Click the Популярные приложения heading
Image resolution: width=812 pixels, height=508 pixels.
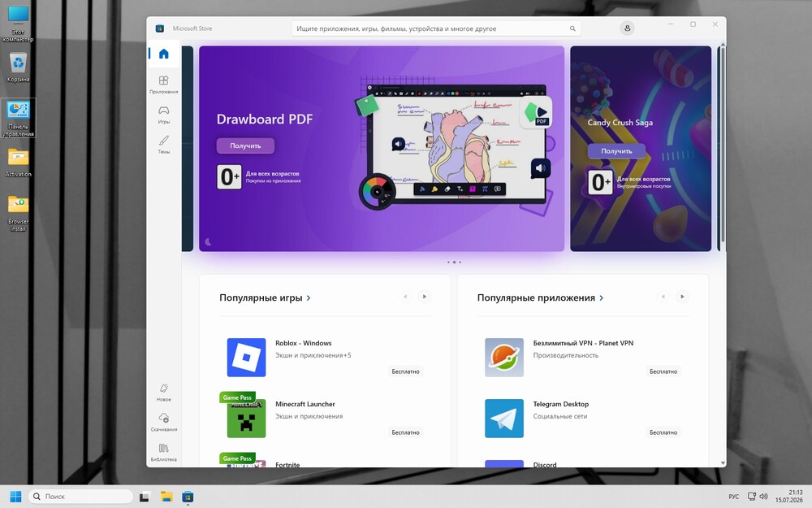pyautogui.click(x=536, y=297)
